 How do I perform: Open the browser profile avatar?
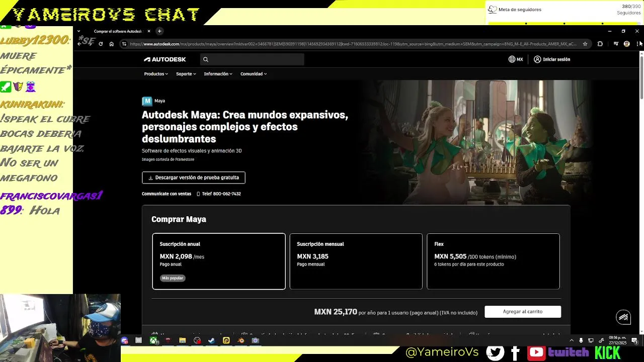pyautogui.click(x=626, y=44)
